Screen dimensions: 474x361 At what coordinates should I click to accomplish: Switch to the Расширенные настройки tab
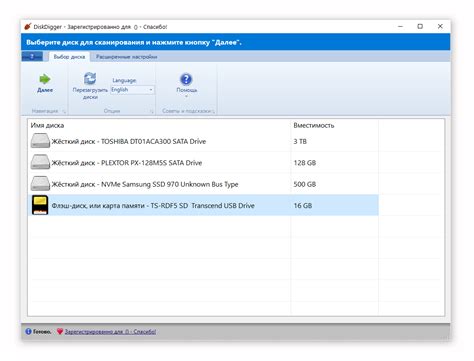point(127,57)
